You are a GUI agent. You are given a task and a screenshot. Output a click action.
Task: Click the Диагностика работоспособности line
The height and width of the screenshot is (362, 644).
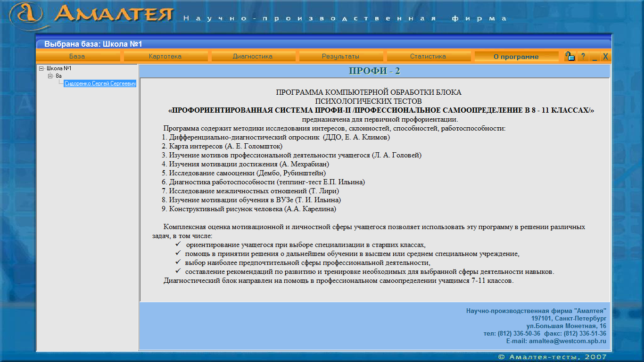[x=263, y=182]
